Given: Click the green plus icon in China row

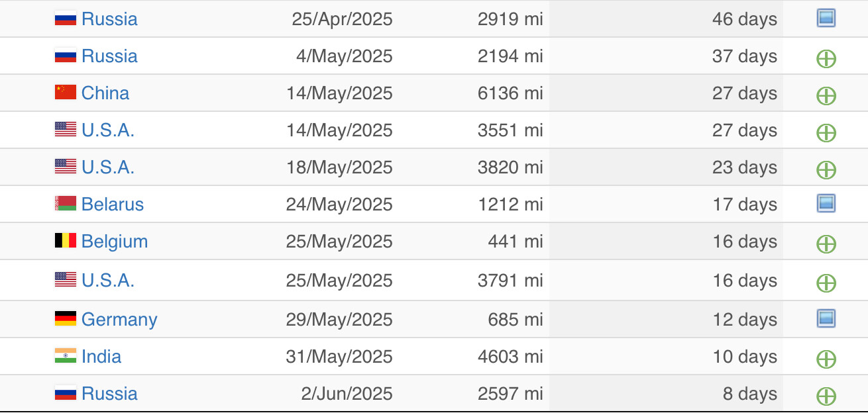Looking at the screenshot, I should [x=826, y=96].
